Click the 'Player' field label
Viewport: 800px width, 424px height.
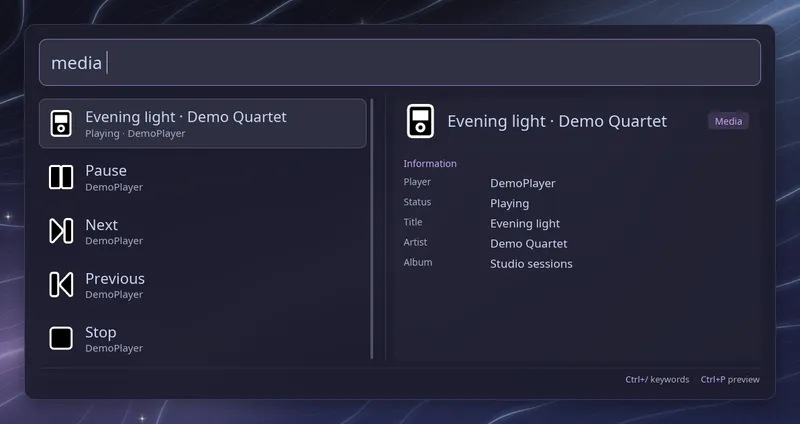point(417,182)
